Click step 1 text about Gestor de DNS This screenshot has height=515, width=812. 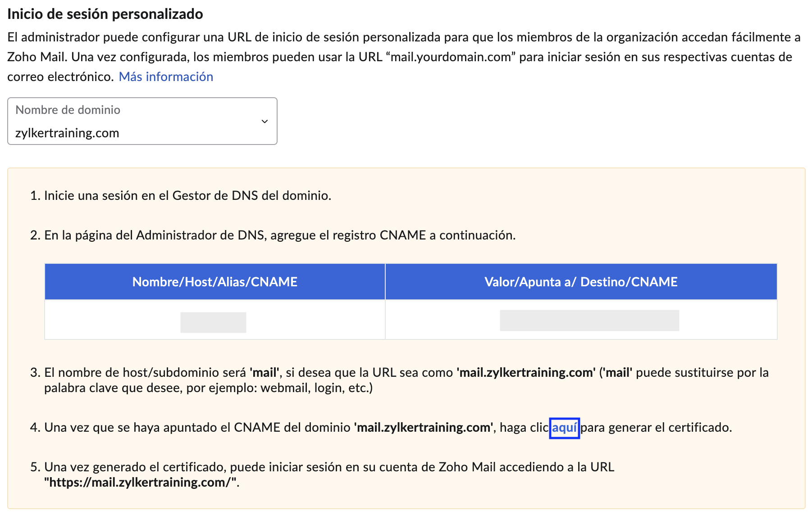coord(187,195)
